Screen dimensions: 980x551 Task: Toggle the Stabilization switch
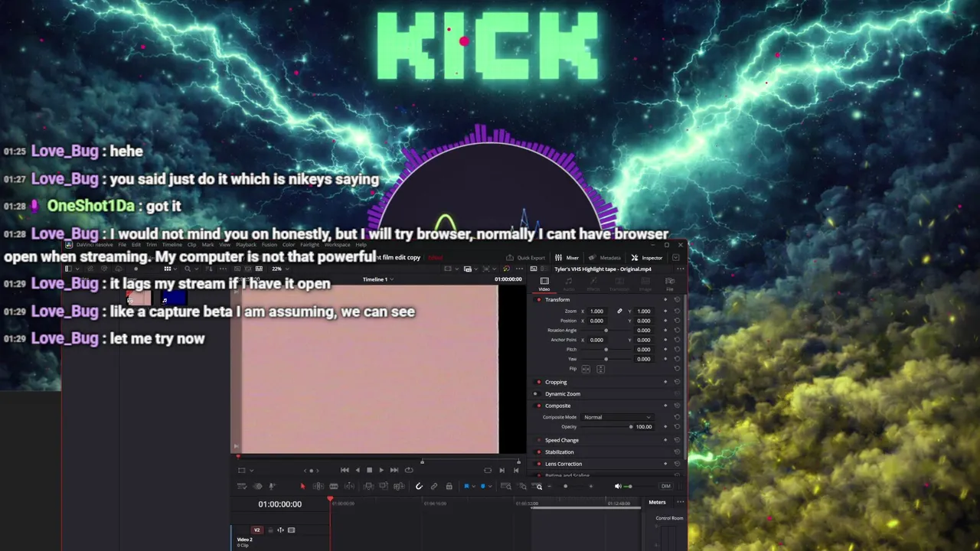coord(537,452)
